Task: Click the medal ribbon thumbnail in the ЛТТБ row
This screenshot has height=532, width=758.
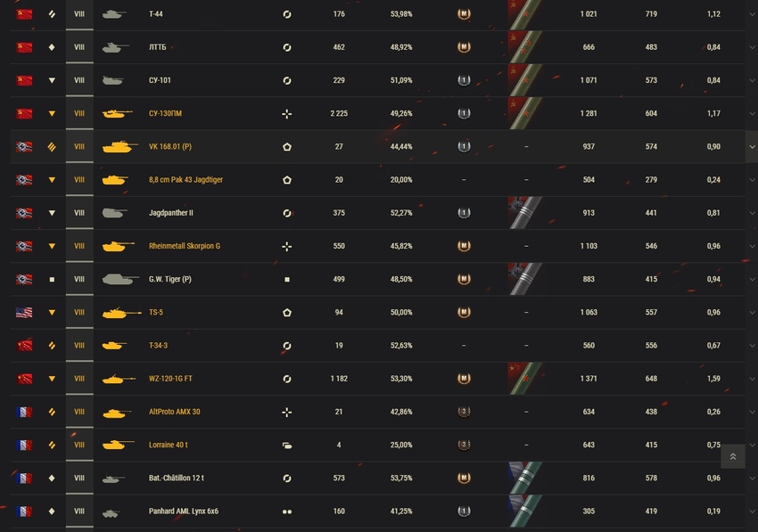Action: click(x=525, y=47)
